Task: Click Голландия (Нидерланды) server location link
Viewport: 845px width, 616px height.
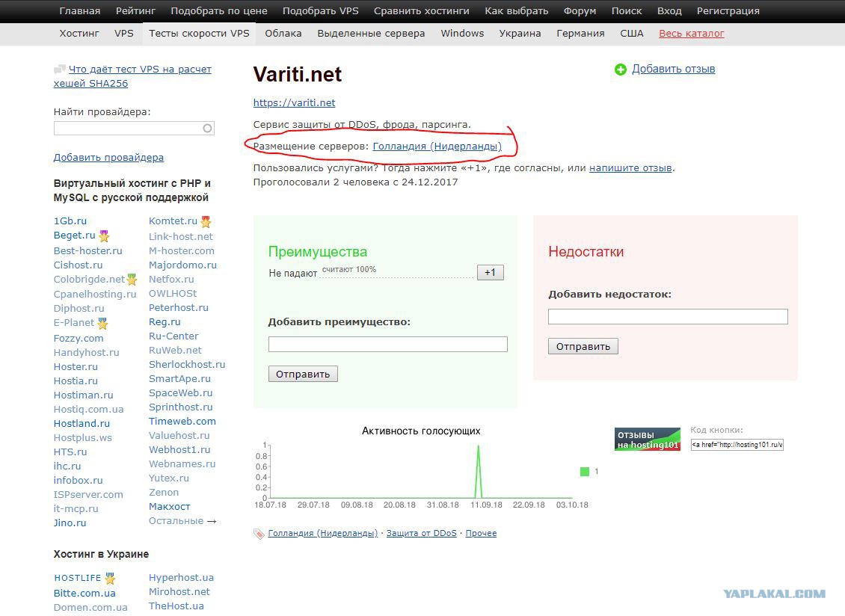Action: coord(437,146)
